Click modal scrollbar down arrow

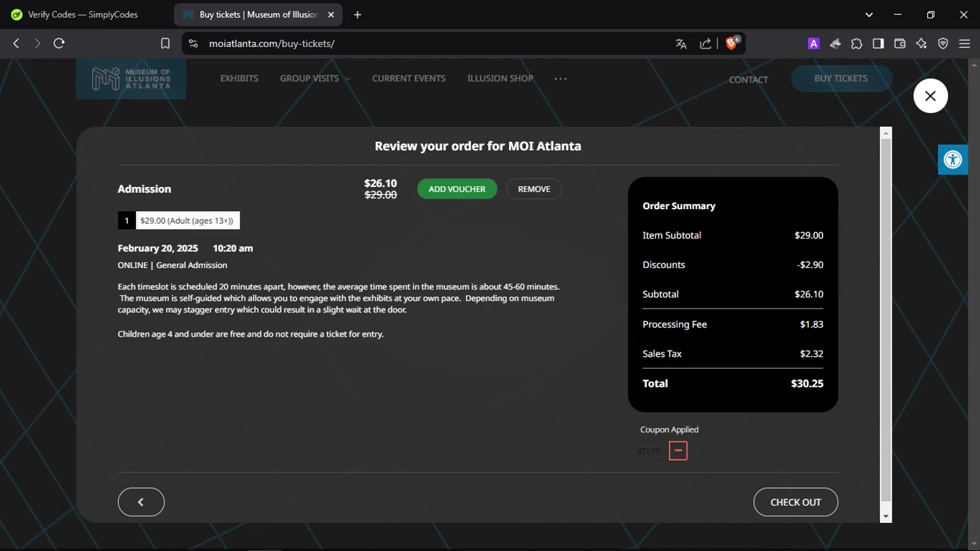(886, 516)
